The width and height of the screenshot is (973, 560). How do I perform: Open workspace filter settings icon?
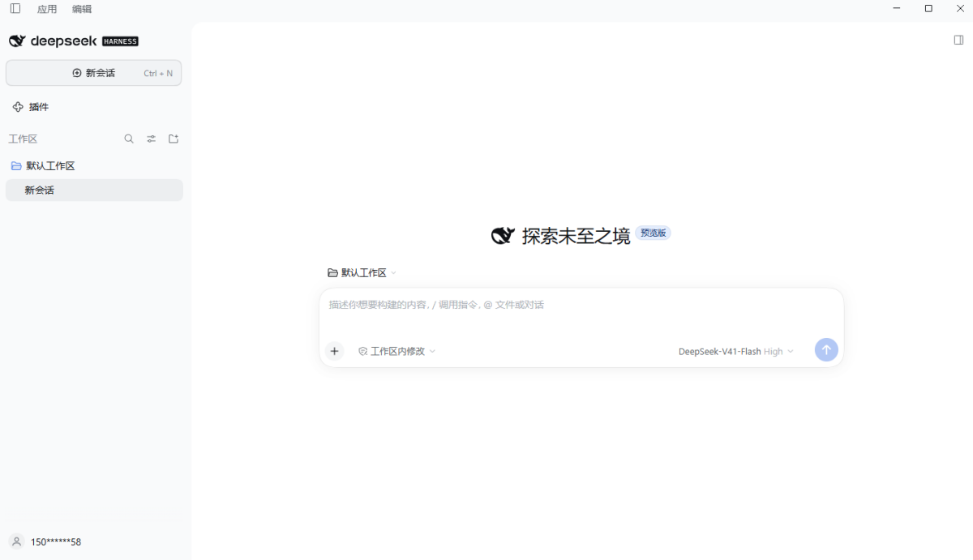pyautogui.click(x=151, y=139)
